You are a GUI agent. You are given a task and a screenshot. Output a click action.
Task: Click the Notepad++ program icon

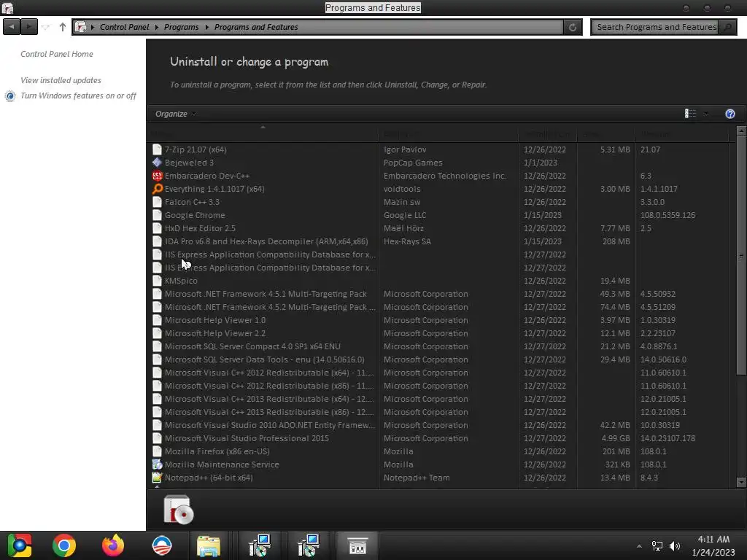[x=158, y=477]
